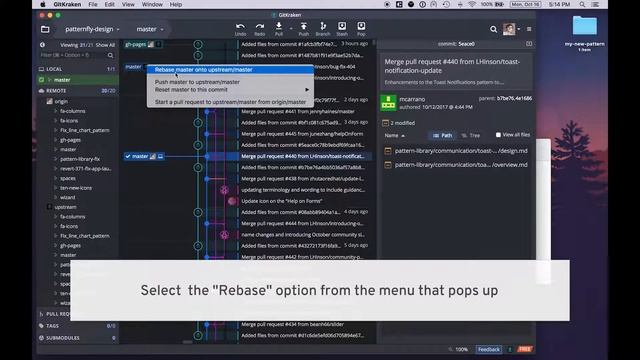Click the user profile avatar
The height and width of the screenshot is (360, 640).
509,29
